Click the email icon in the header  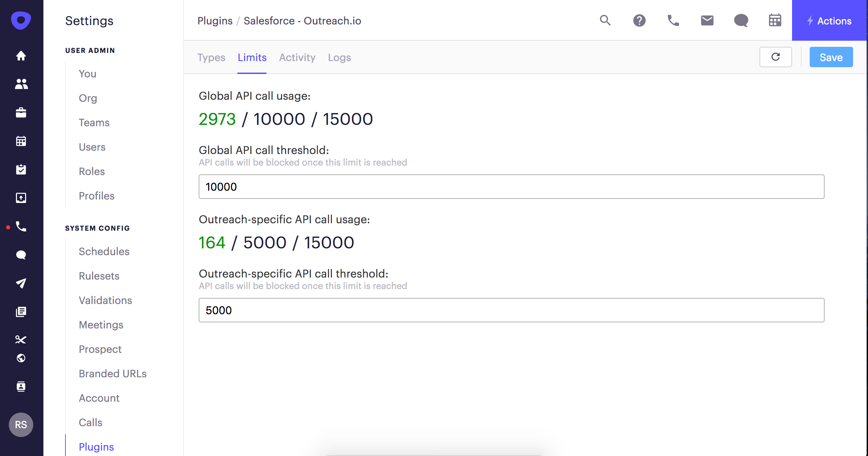click(x=707, y=21)
